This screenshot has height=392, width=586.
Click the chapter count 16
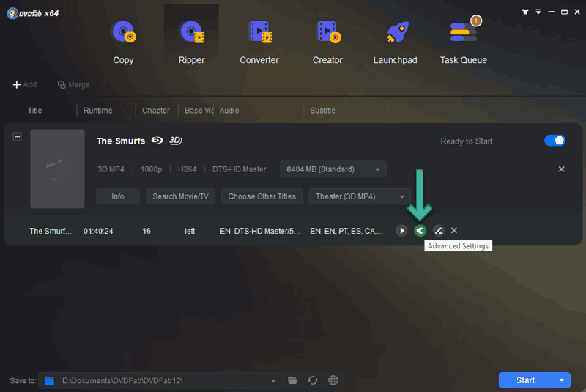pyautogui.click(x=146, y=231)
